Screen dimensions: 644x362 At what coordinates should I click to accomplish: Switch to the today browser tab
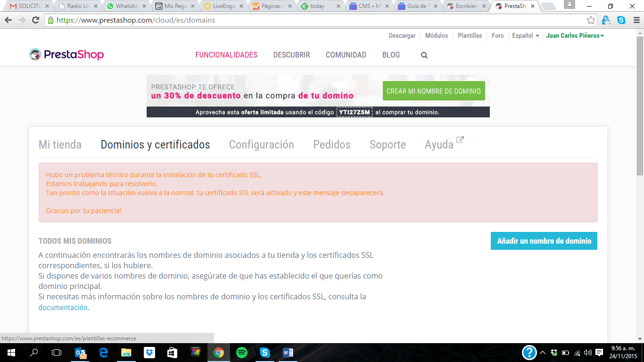[322, 6]
